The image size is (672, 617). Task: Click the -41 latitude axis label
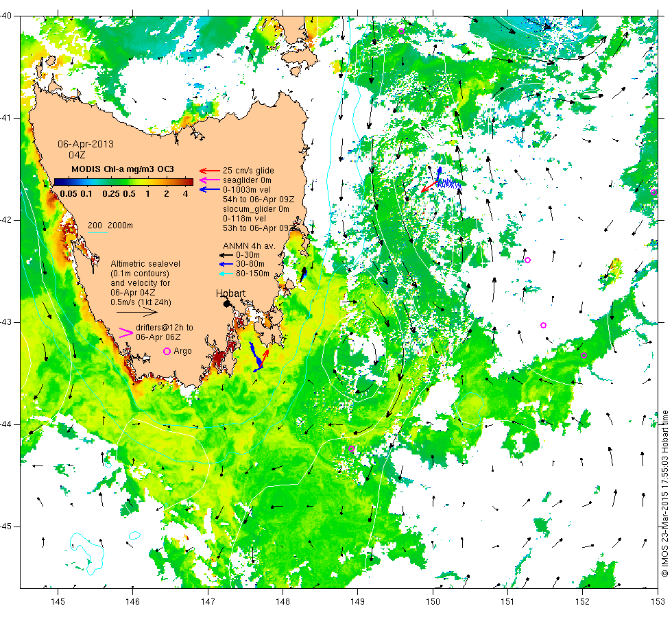[x=5, y=118]
